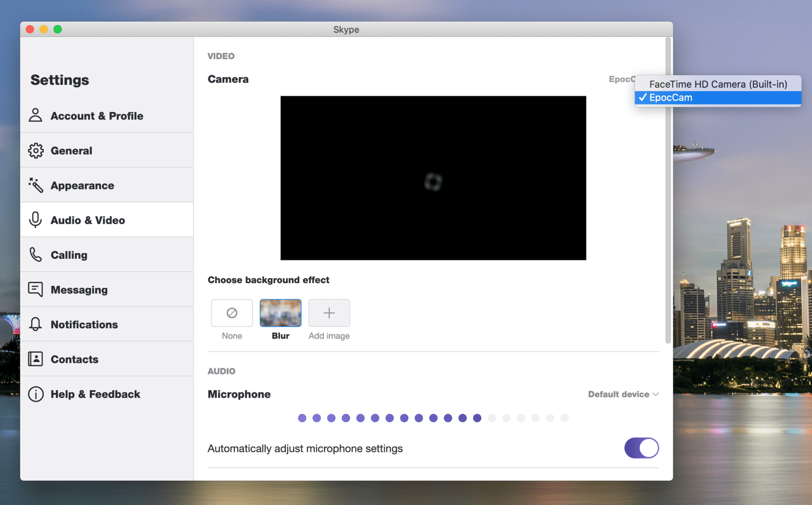Click the Notifications bell icon
Viewport: 812px width, 505px height.
(36, 324)
